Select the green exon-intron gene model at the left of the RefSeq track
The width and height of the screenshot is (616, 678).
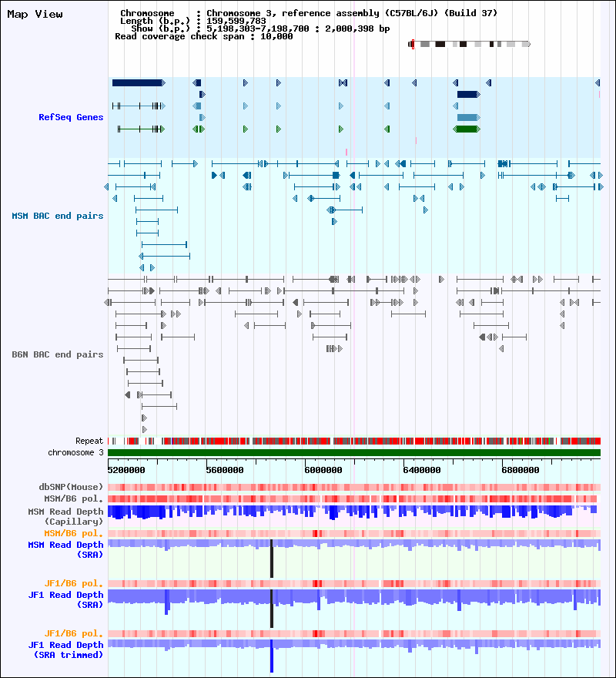pos(142,129)
